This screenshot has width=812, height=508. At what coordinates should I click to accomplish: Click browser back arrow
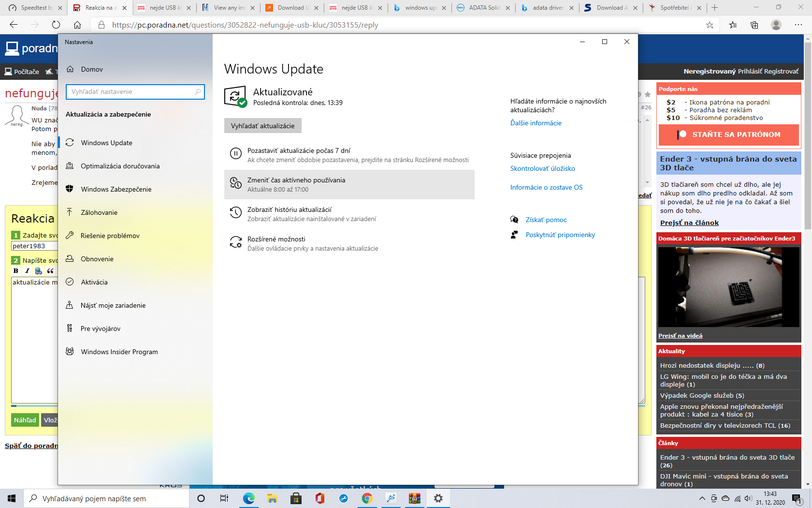pos(14,25)
